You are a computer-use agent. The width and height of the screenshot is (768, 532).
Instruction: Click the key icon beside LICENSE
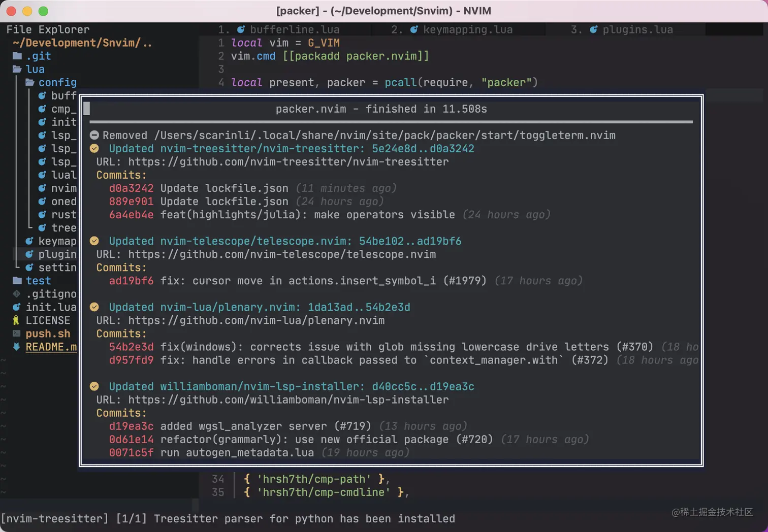tap(16, 320)
